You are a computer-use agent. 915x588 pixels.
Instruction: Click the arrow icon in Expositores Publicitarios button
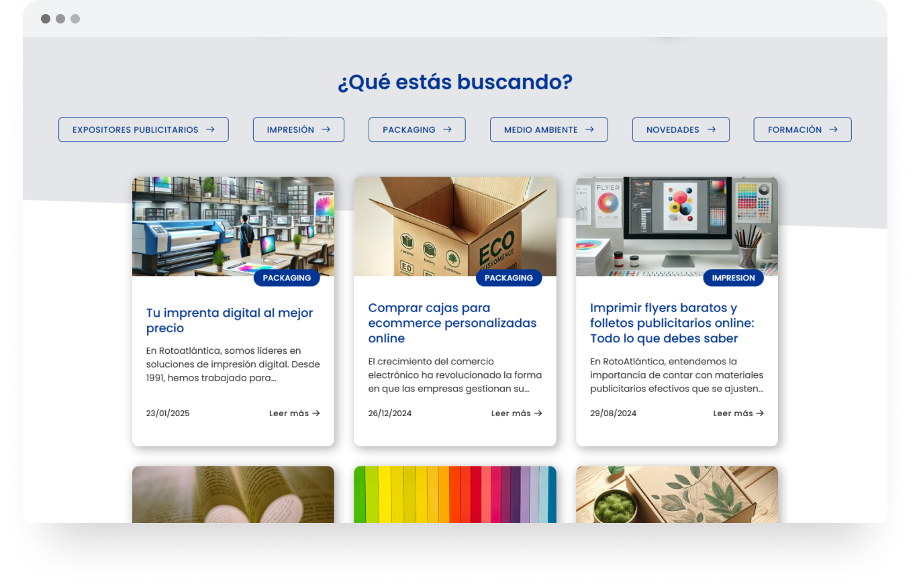[x=210, y=130]
